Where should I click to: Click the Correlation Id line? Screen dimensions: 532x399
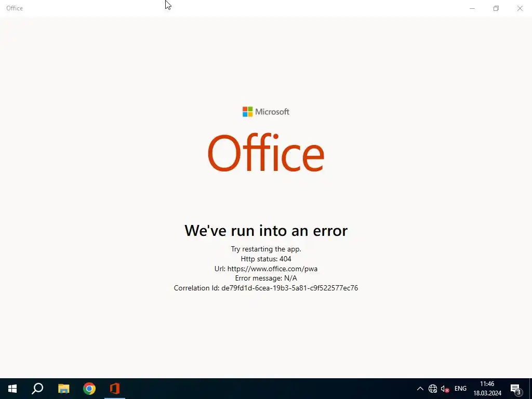click(x=266, y=288)
